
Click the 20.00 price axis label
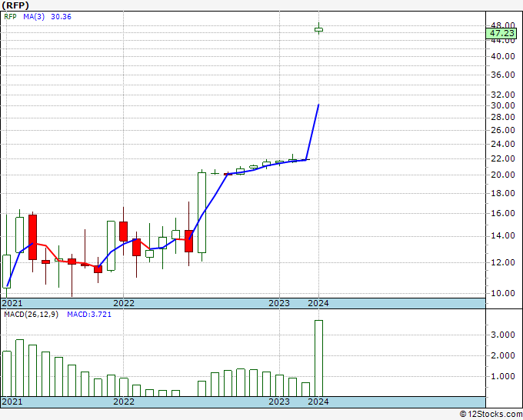coord(503,175)
